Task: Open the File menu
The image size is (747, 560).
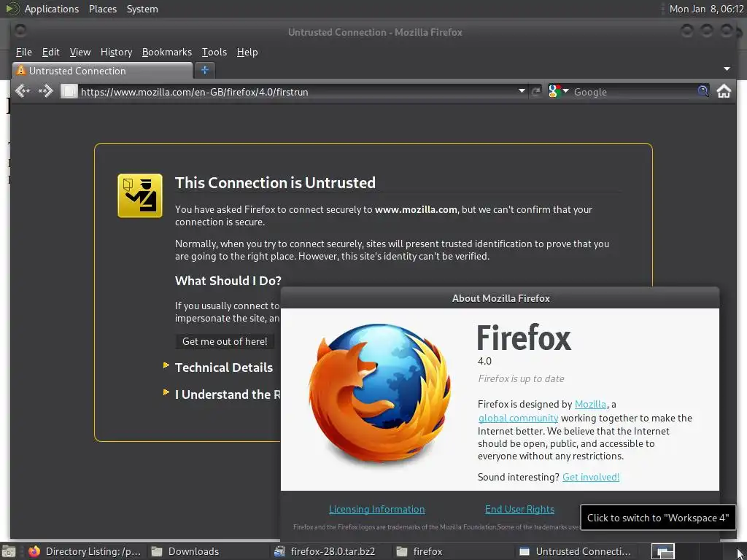Action: click(x=24, y=52)
